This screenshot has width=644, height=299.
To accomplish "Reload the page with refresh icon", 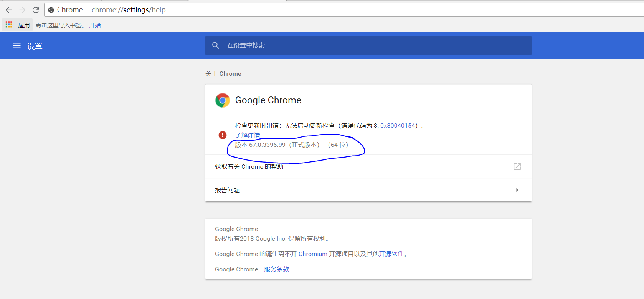I will click(36, 10).
